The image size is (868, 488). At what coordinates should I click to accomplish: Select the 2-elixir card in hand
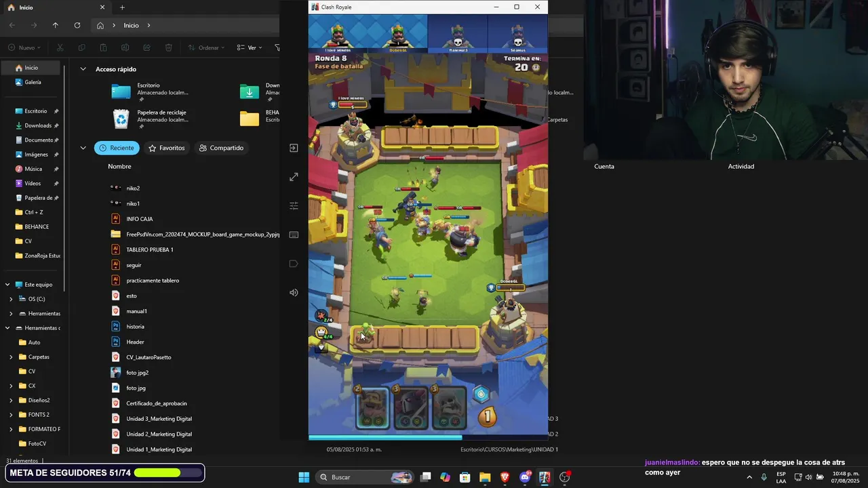pyautogui.click(x=372, y=408)
